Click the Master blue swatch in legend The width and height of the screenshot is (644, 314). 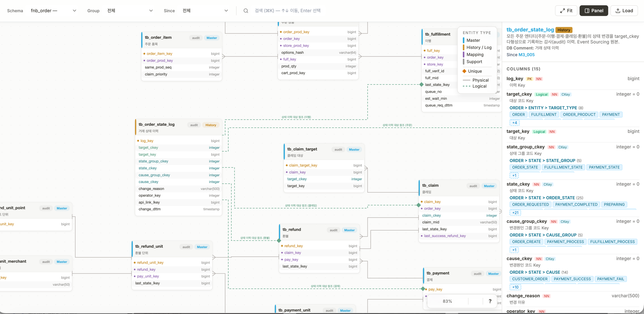(x=463, y=40)
